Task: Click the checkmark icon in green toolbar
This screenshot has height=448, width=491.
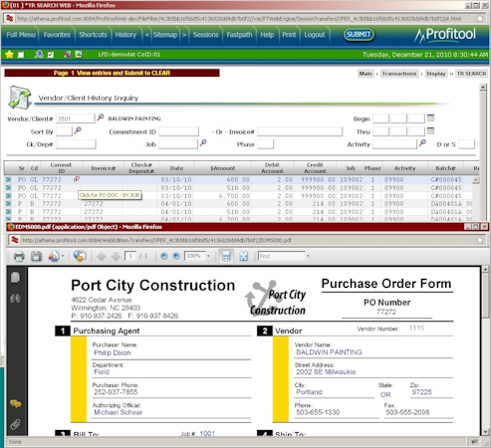Action: pyautogui.click(x=50, y=55)
